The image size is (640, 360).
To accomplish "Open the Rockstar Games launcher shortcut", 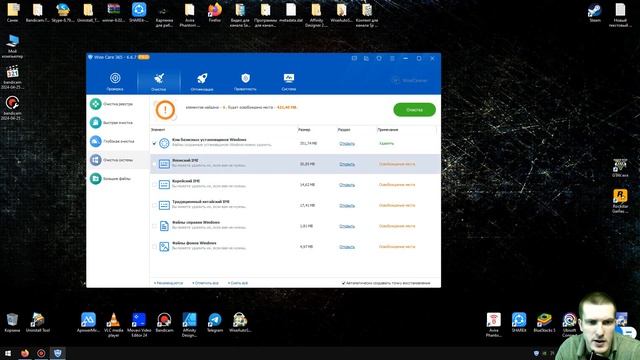I will tap(620, 201).
